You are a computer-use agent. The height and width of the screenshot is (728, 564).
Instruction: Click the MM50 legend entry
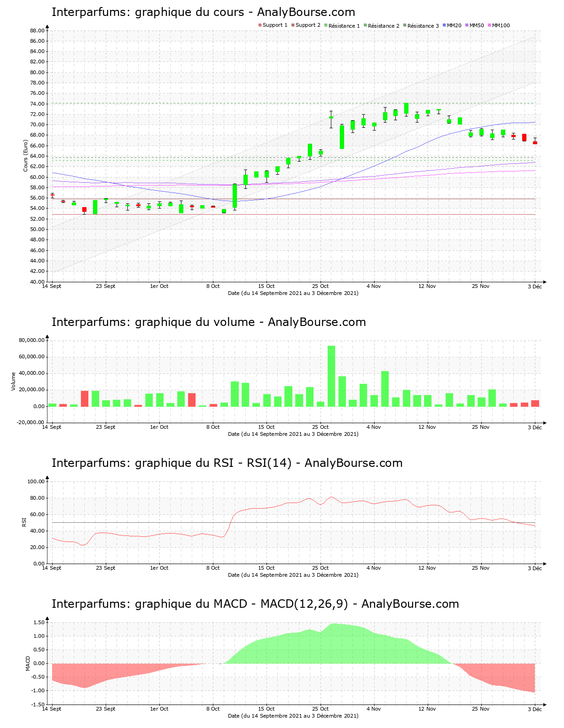click(475, 25)
